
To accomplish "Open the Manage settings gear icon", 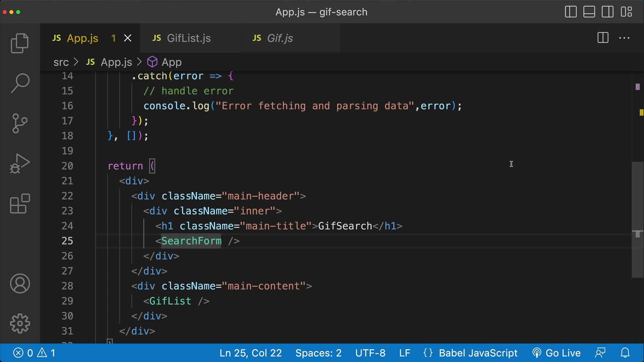I will [x=19, y=323].
